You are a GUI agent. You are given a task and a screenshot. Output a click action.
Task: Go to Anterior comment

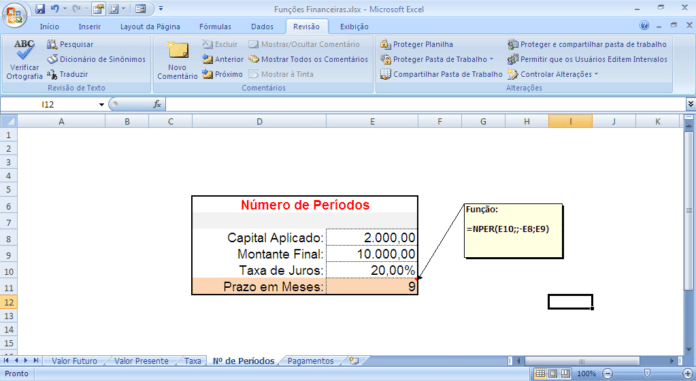[222, 59]
